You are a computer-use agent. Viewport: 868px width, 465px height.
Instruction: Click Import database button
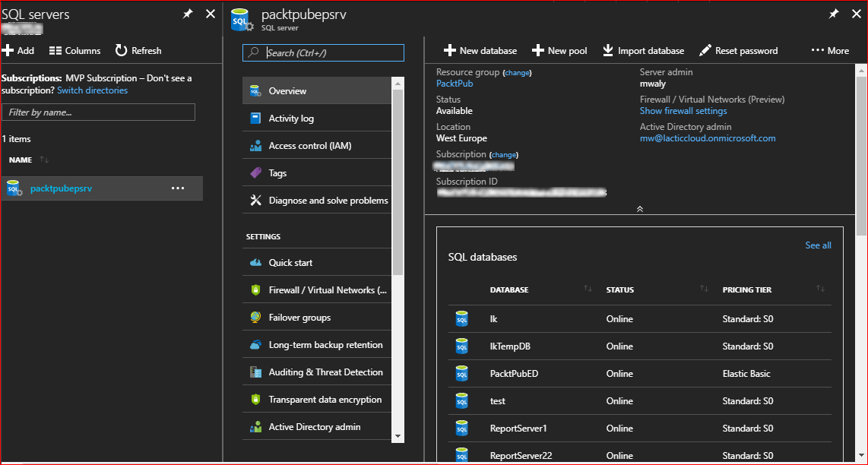tap(643, 50)
